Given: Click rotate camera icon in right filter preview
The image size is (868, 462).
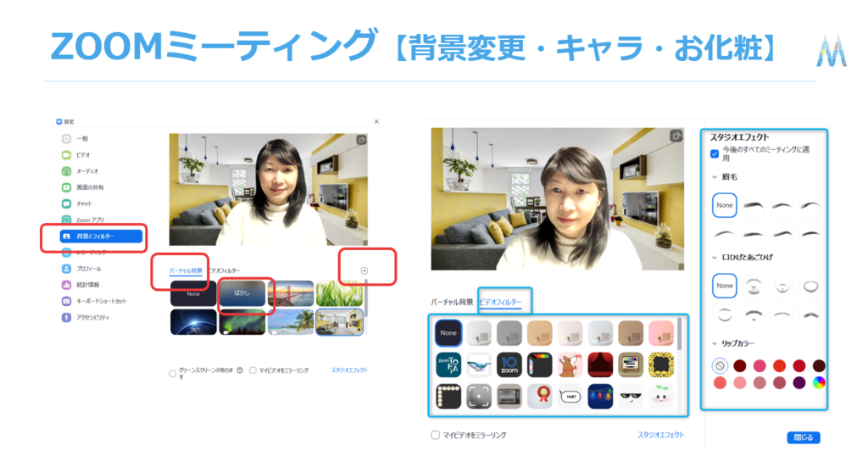Looking at the screenshot, I should click(676, 136).
